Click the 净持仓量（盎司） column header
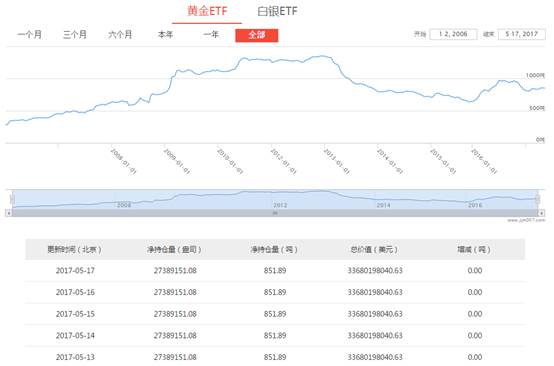This screenshot has height=366, width=554. click(174, 249)
